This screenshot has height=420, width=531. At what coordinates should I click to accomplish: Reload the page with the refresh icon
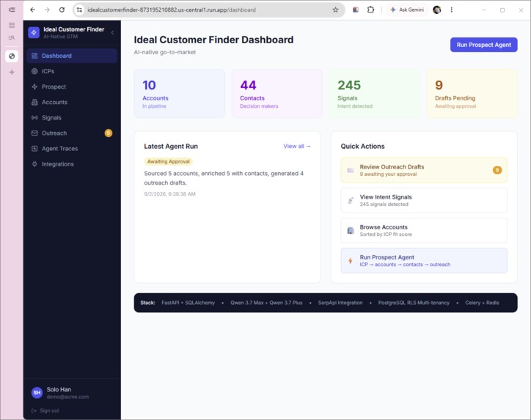[x=62, y=10]
